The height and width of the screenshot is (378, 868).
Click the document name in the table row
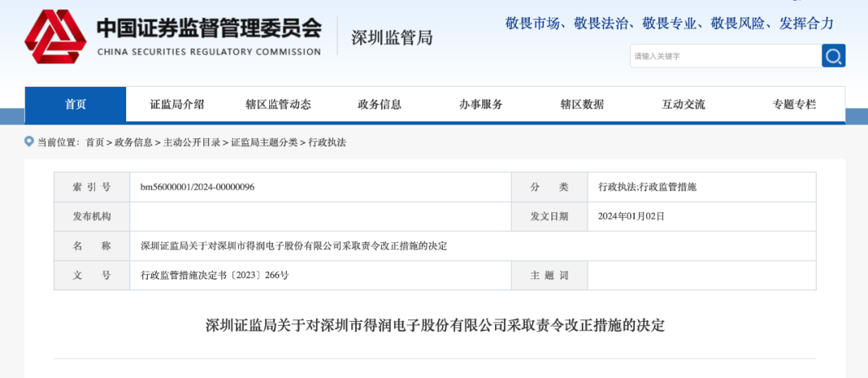pos(294,246)
